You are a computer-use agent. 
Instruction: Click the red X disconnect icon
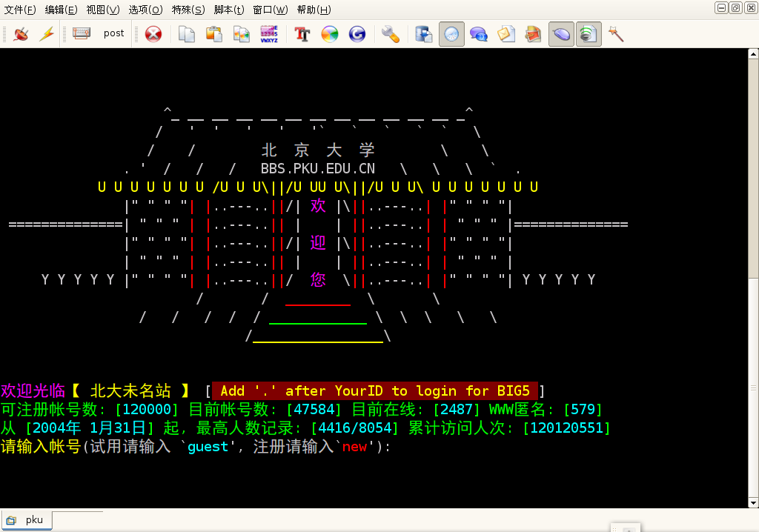click(x=153, y=34)
